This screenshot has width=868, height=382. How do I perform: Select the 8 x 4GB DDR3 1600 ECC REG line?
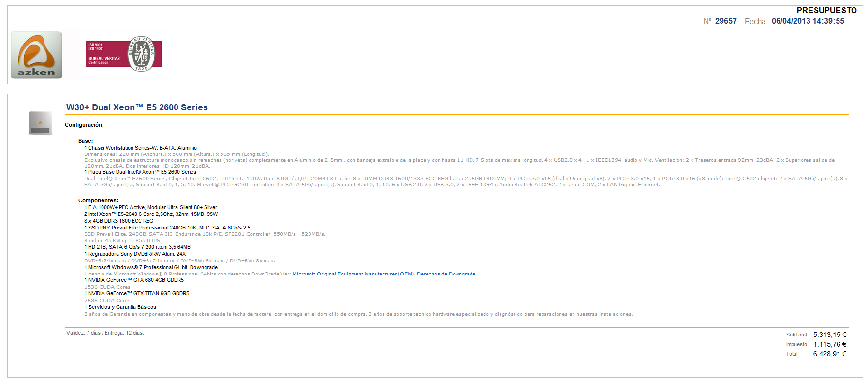118,221
